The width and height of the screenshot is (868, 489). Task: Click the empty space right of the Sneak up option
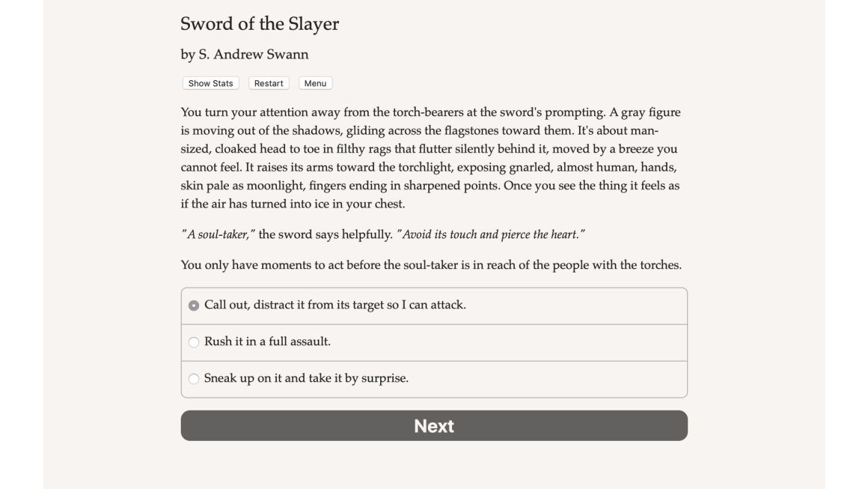[547, 379]
